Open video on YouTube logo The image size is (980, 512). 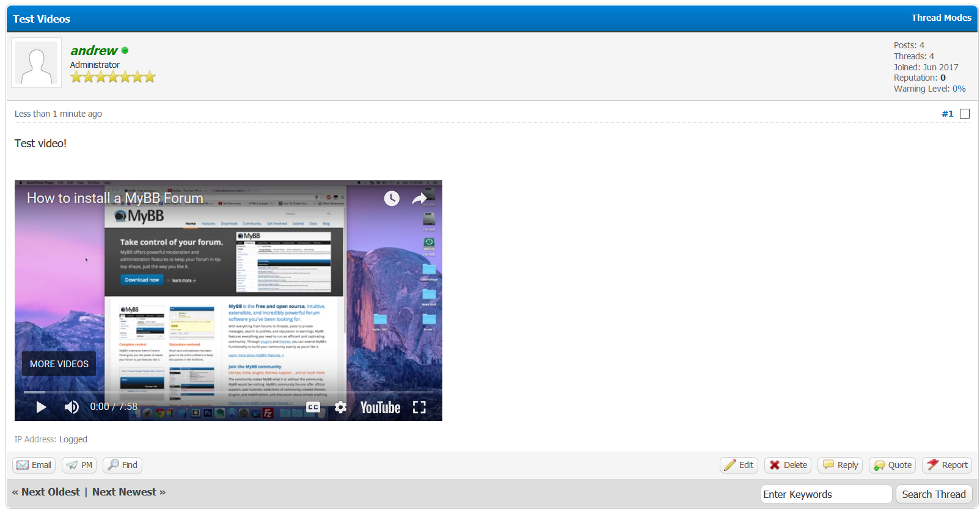380,408
